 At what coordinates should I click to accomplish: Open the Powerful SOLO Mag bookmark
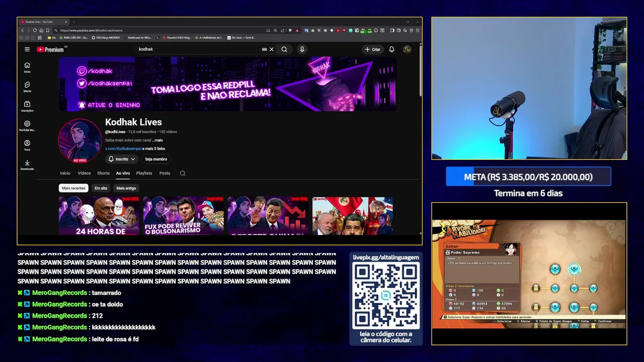pos(177,38)
